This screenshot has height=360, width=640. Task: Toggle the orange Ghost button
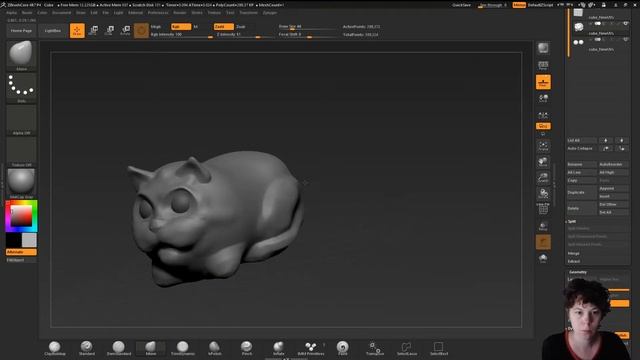(x=543, y=242)
